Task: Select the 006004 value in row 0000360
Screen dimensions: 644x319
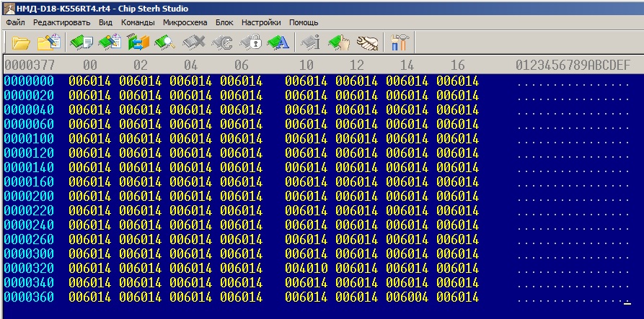Action: [407, 297]
